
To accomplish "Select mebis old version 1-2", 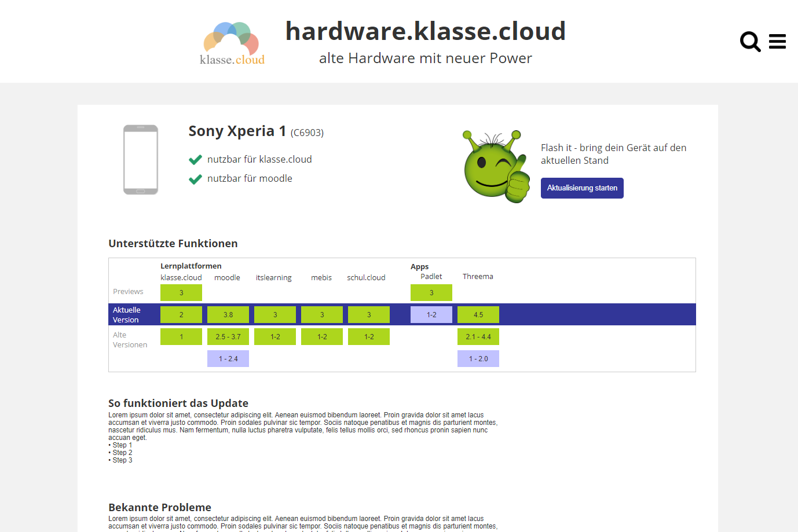I will 322,337.
